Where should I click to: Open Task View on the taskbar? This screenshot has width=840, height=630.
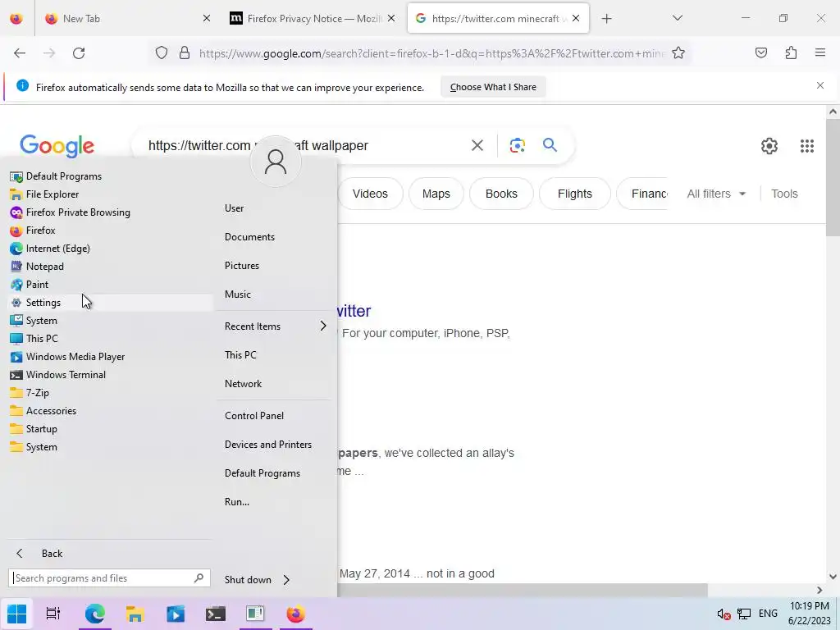click(53, 614)
